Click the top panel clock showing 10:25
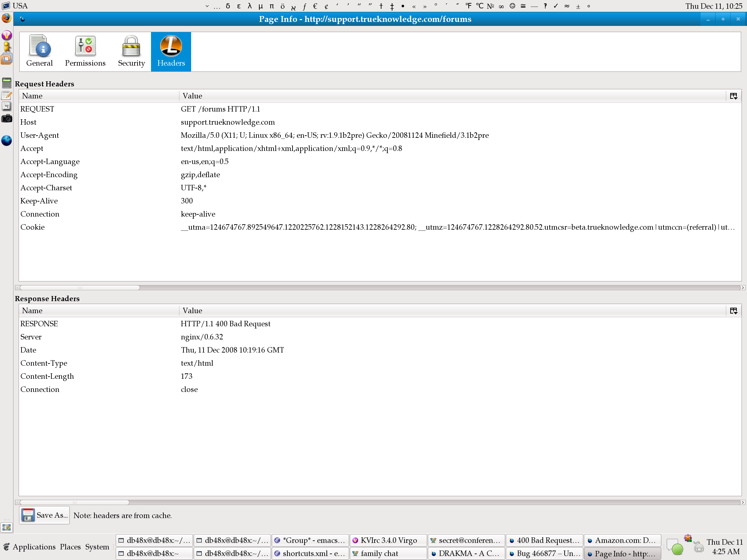 (714, 6)
